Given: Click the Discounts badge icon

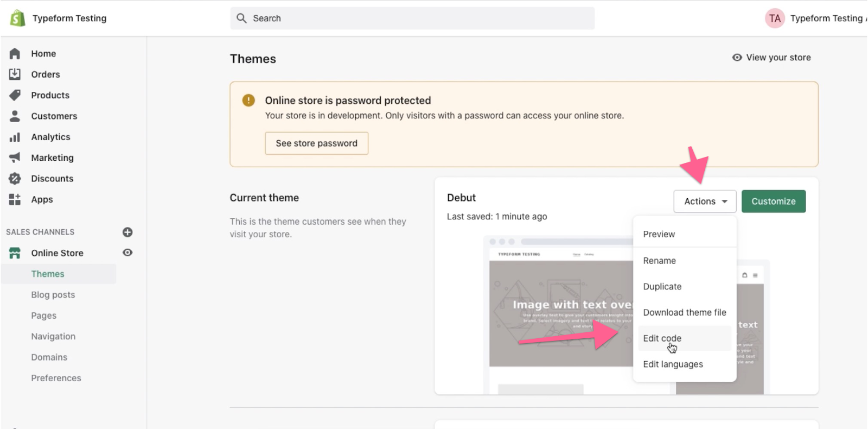Looking at the screenshot, I should tap(15, 179).
